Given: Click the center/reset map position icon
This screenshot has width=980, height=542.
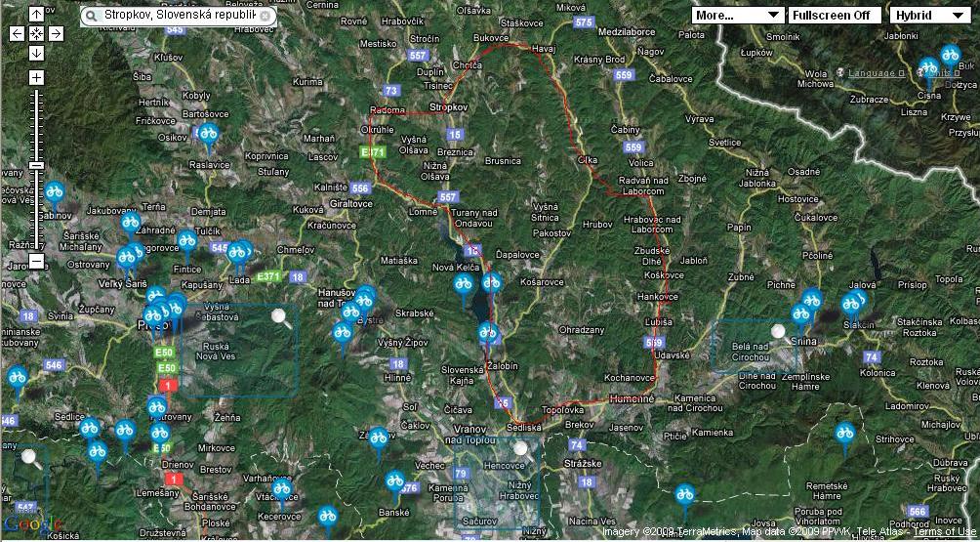Looking at the screenshot, I should pyautogui.click(x=36, y=33).
